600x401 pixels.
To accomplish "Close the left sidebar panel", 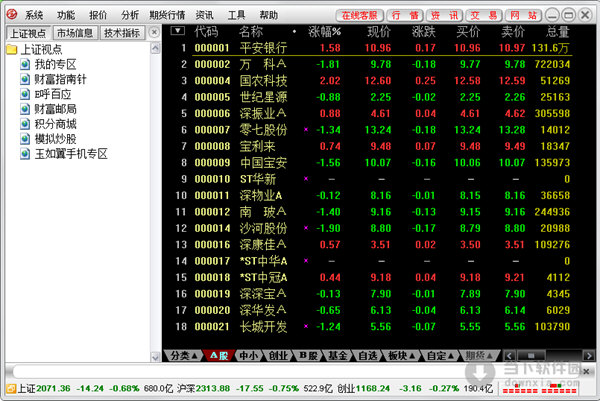I will [154, 33].
